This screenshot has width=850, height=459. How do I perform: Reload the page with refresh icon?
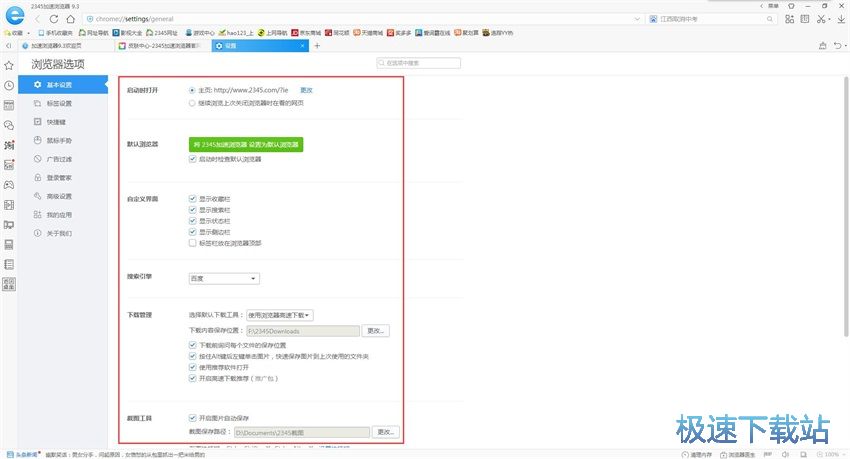(54, 19)
